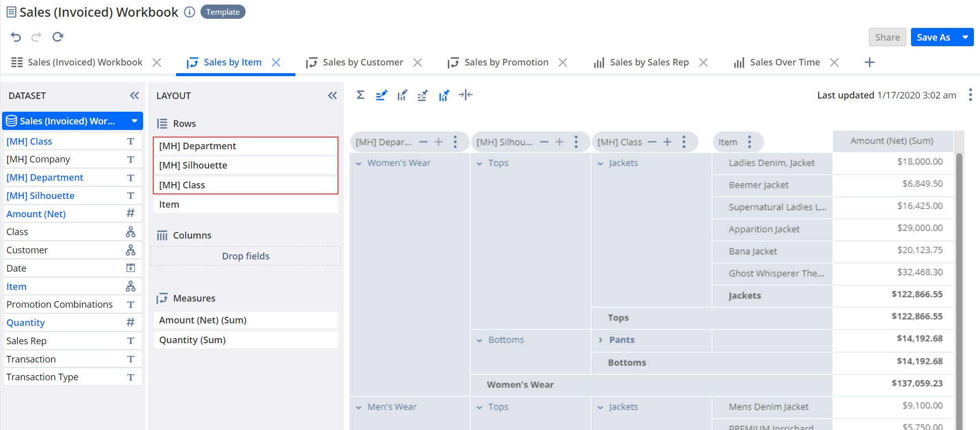
Task: Select [MH] Company dataset field
Action: pyautogui.click(x=73, y=159)
